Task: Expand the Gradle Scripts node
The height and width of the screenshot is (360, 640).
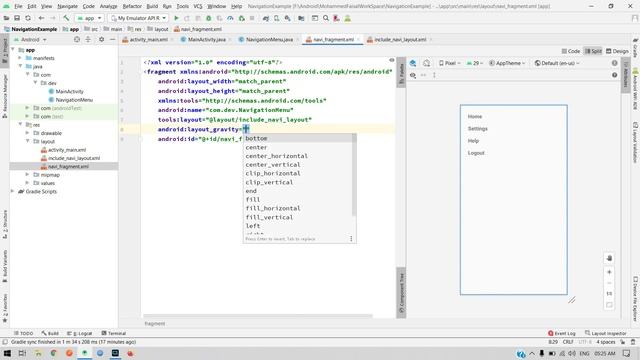Action: click(x=13, y=191)
